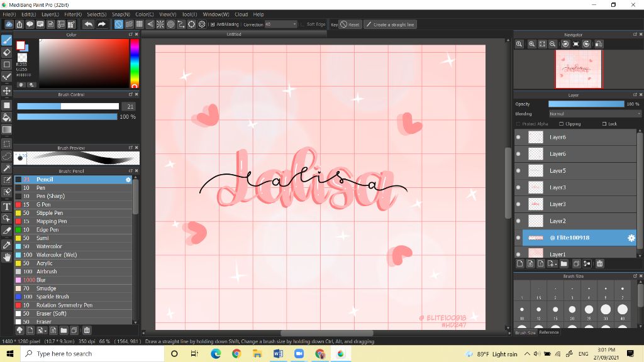Click the layer Opacity slider
Screen dimensions: 644x362
tap(586, 104)
